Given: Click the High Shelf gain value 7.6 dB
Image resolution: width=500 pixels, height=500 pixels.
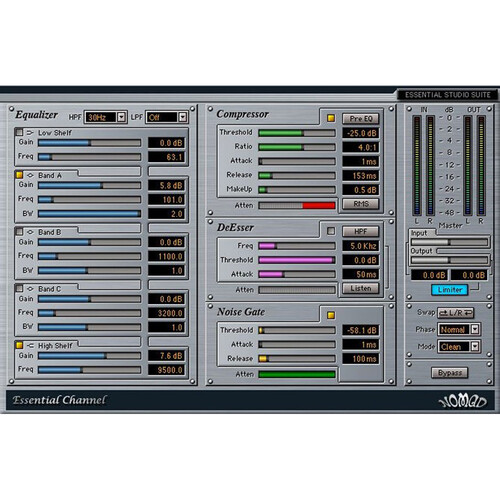Looking at the screenshot, I should tap(166, 356).
